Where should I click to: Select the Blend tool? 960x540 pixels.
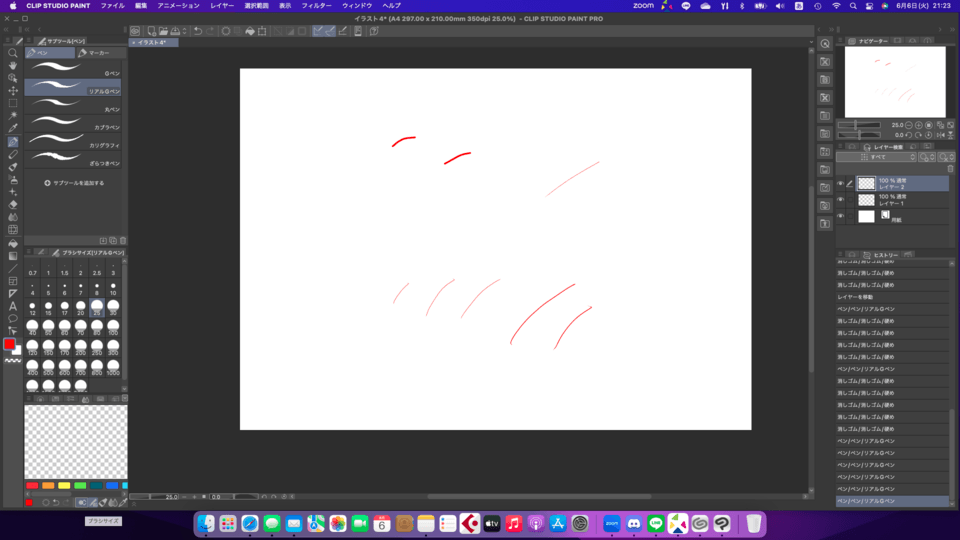pos(12,217)
